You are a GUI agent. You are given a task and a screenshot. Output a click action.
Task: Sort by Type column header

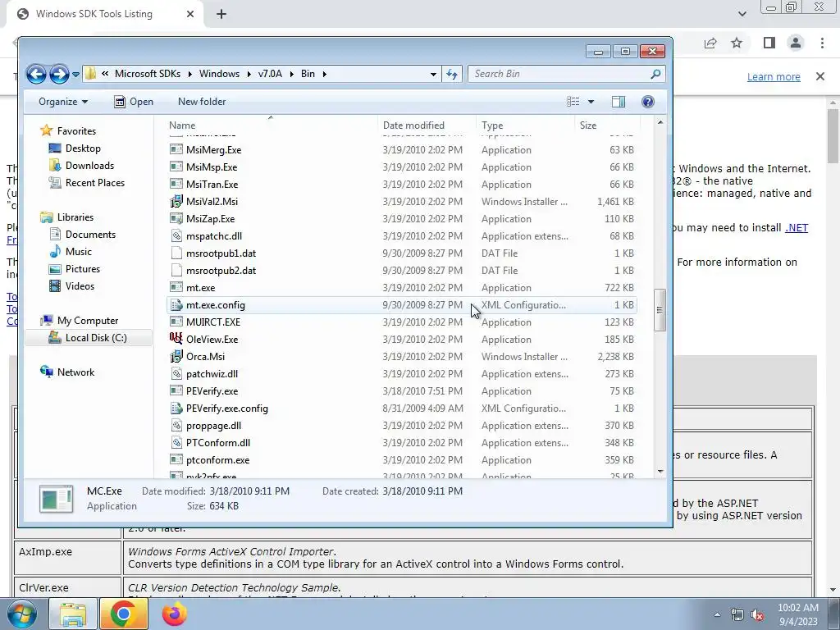tap(492, 126)
